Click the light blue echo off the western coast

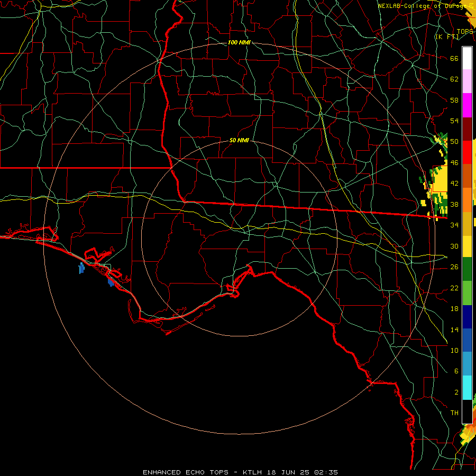tap(81, 268)
